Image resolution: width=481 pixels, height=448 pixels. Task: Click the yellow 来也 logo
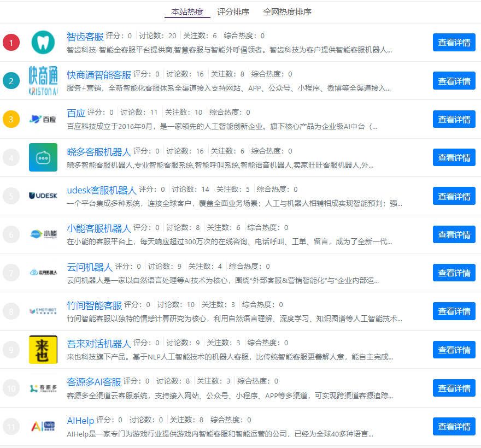click(x=43, y=350)
